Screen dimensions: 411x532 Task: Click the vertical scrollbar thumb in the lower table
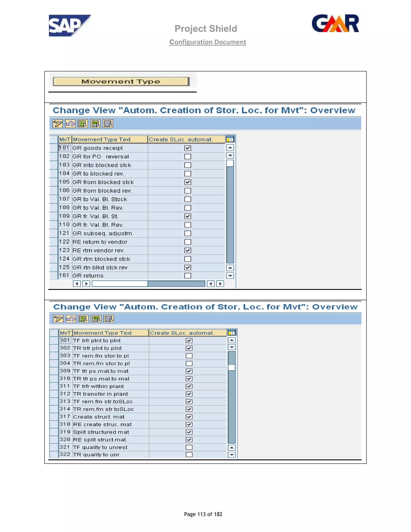[232, 368]
